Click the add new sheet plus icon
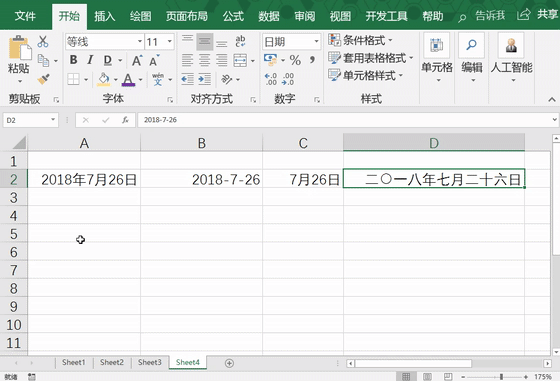Viewport: 560px width, 381px height. (229, 363)
